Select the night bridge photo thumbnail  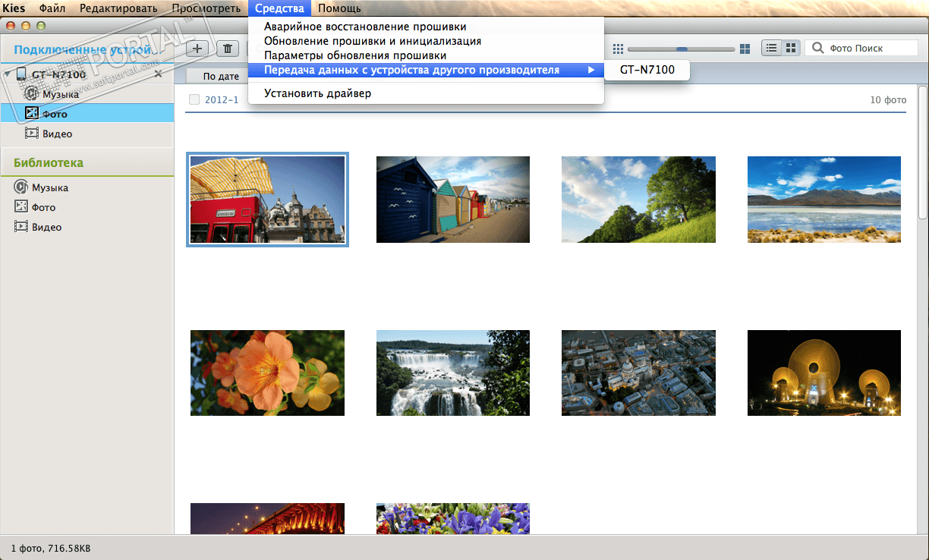point(267,518)
